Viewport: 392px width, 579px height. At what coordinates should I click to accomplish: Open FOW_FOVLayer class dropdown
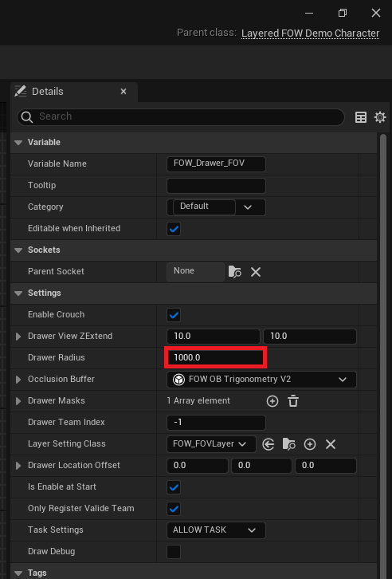point(211,444)
